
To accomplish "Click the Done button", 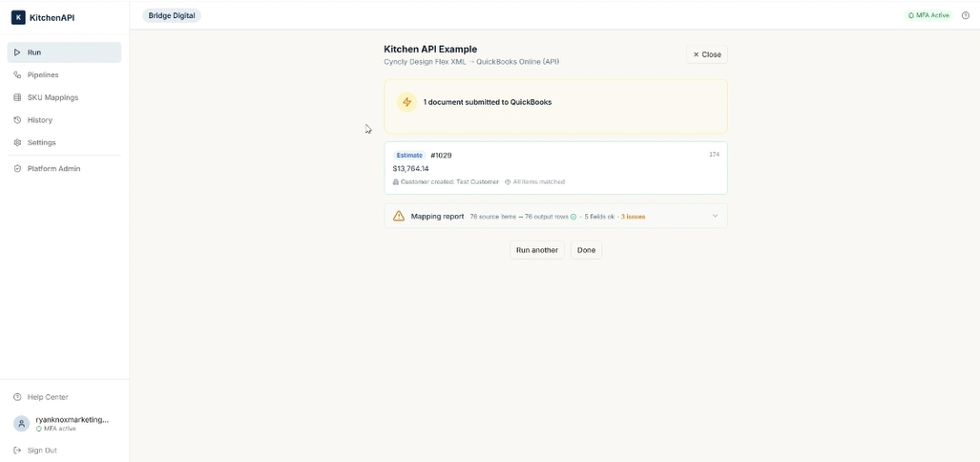I will coord(586,250).
